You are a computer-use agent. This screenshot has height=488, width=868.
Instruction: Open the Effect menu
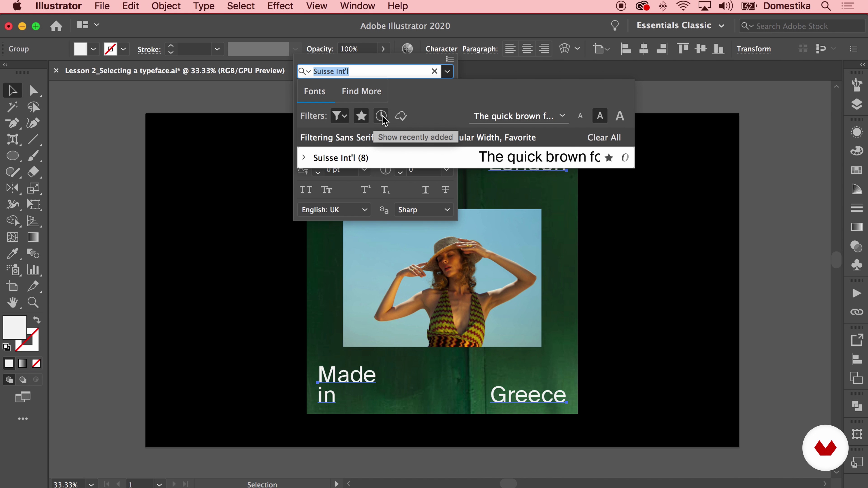pyautogui.click(x=280, y=6)
